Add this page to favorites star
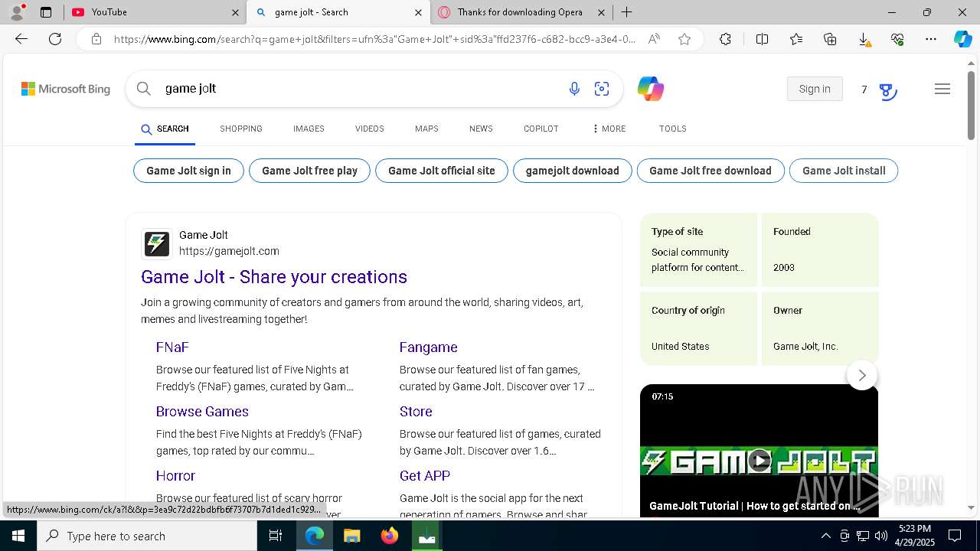Image resolution: width=980 pixels, height=551 pixels. click(684, 39)
